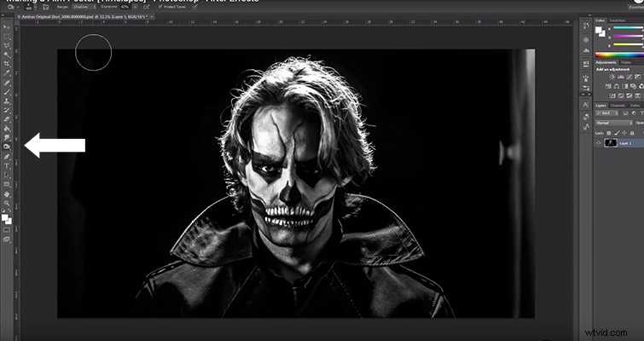Toggle the Protect Tones checkbox
Screen dimensions: 644x341
[160, 7]
